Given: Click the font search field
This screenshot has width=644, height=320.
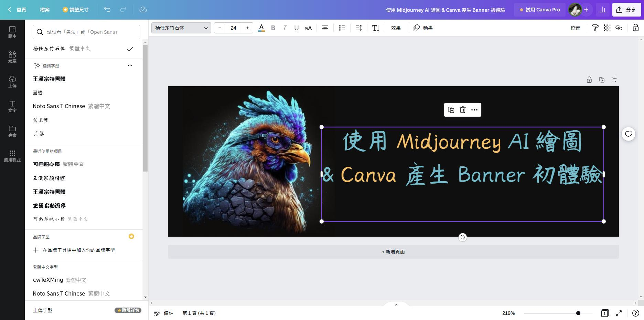Looking at the screenshot, I should [x=86, y=32].
